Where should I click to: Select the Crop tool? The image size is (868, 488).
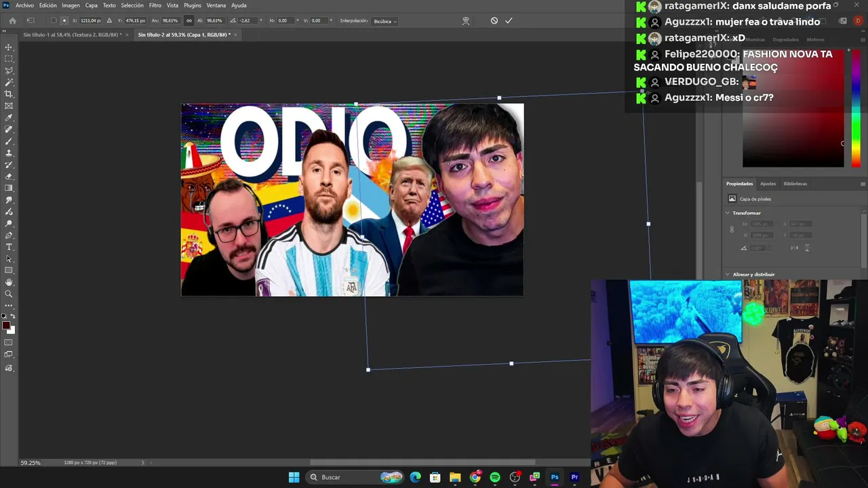pyautogui.click(x=9, y=94)
